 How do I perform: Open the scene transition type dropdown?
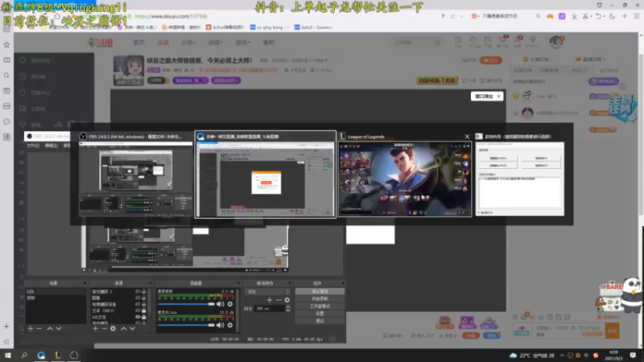point(267,291)
